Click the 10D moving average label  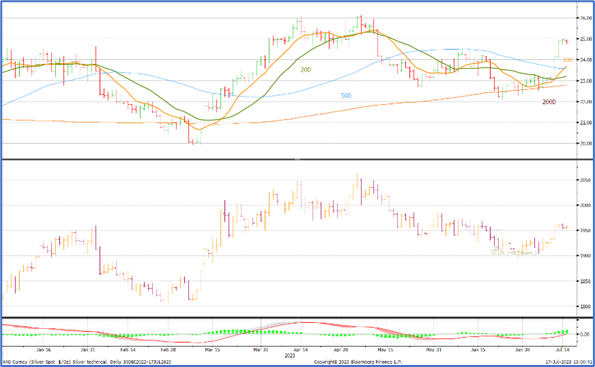click(568, 60)
